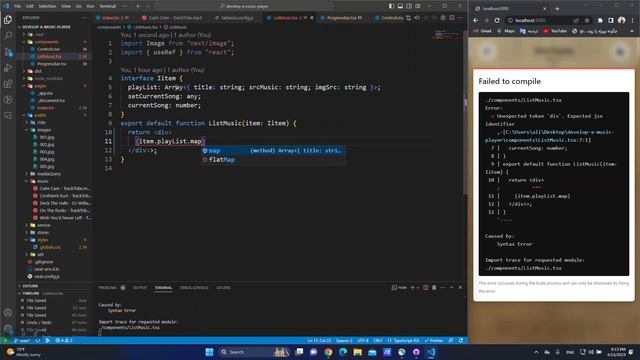Click the Chrome back arrow
640x360 pixels.
click(476, 20)
